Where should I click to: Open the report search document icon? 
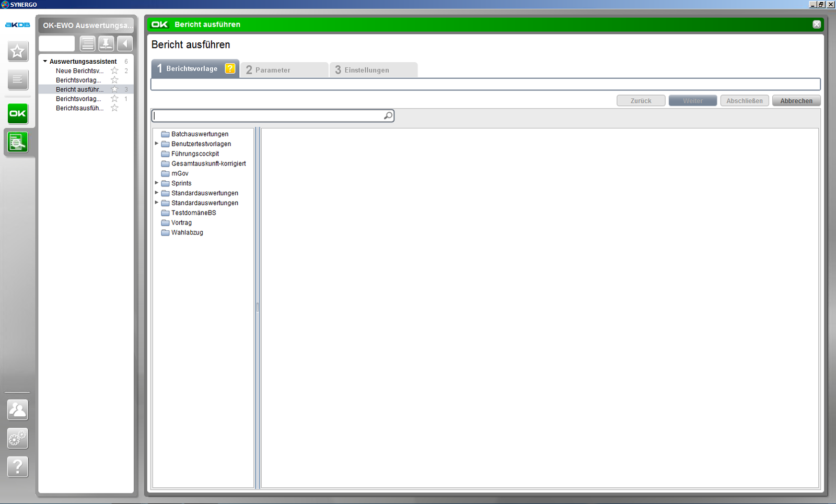point(17,142)
